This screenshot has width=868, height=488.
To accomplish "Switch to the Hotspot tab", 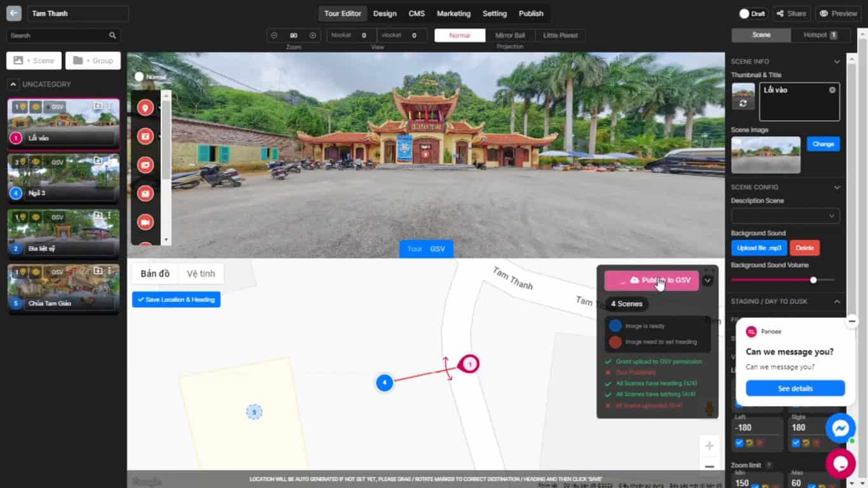I will (818, 35).
